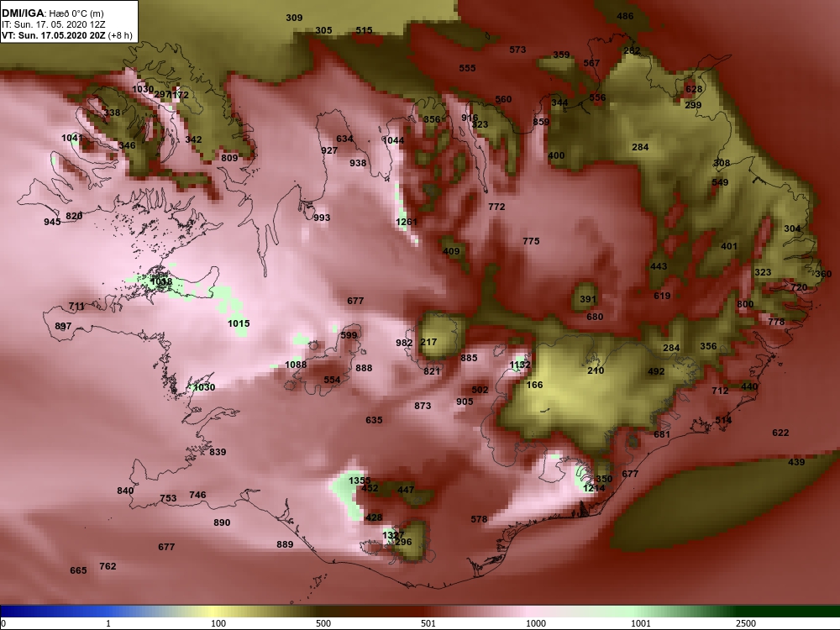Select the map value 515
This screenshot has width=840, height=630.
(x=364, y=30)
